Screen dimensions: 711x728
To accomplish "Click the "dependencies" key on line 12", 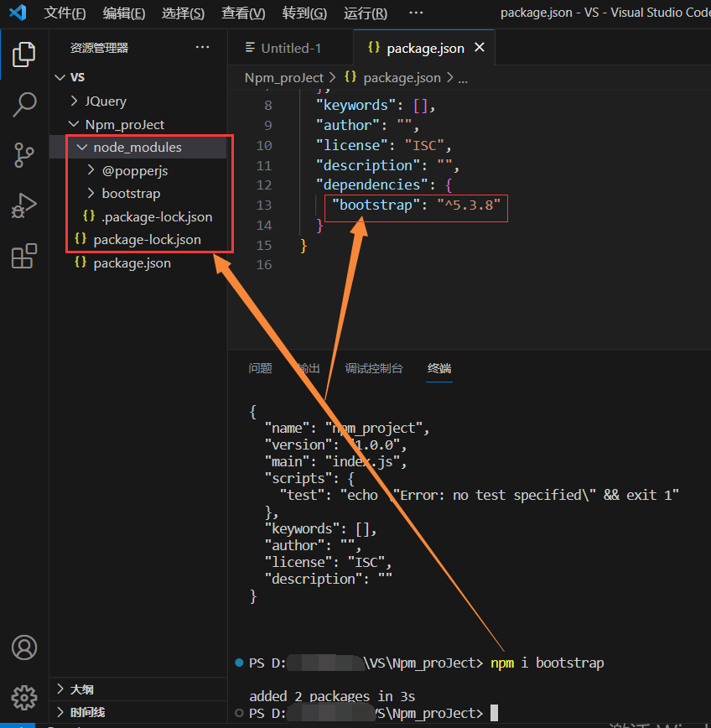I will point(371,185).
